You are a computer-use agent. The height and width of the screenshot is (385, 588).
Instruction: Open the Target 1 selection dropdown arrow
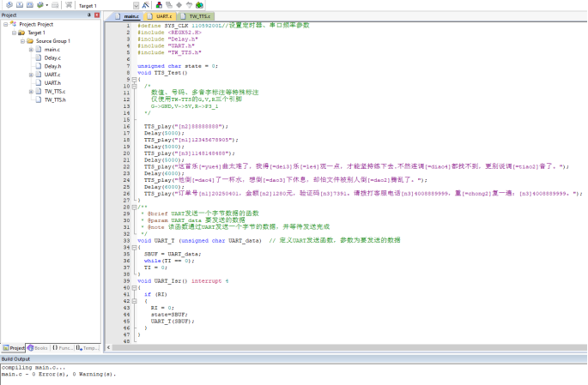[136, 5]
